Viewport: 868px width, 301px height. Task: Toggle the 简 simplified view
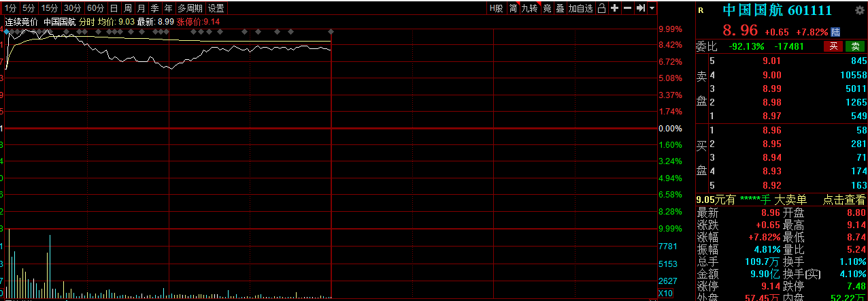513,8
